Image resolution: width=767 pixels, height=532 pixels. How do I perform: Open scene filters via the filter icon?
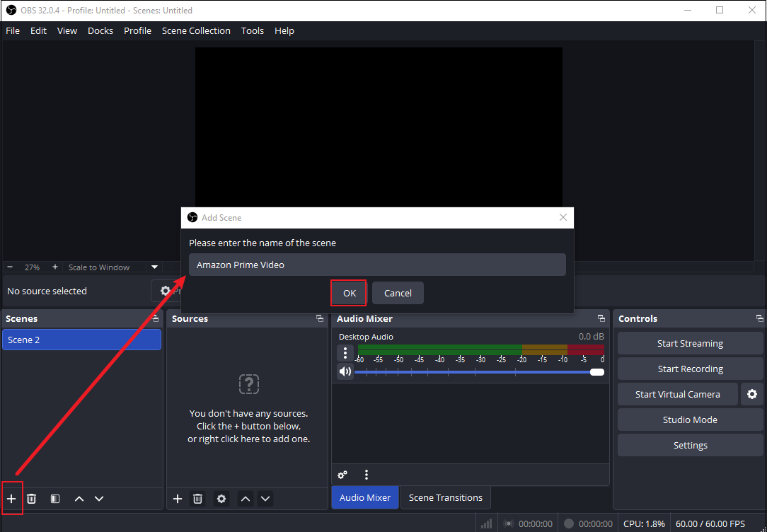(x=54, y=498)
